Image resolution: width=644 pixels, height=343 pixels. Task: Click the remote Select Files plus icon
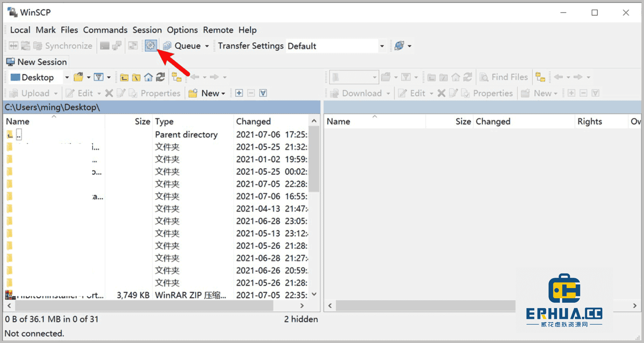(x=571, y=93)
